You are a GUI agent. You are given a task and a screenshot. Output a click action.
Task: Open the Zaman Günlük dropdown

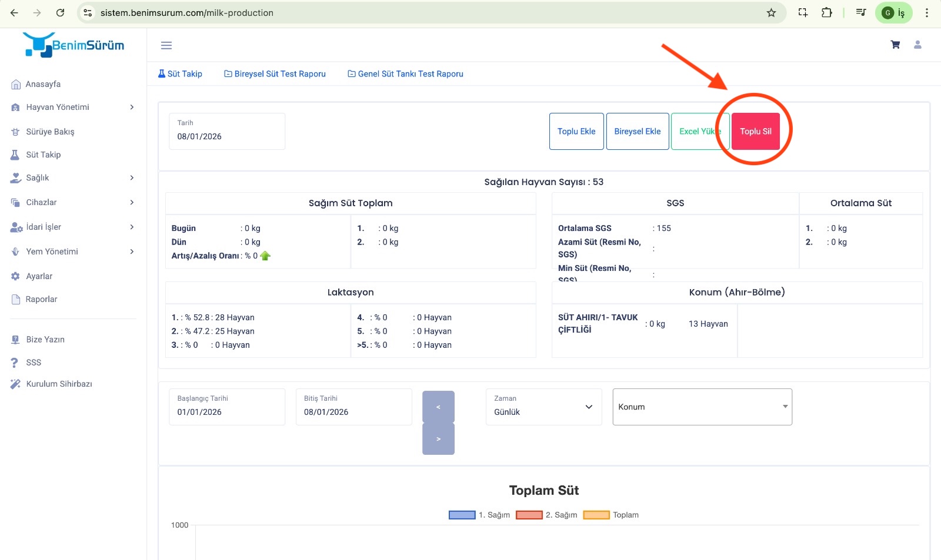[543, 407]
